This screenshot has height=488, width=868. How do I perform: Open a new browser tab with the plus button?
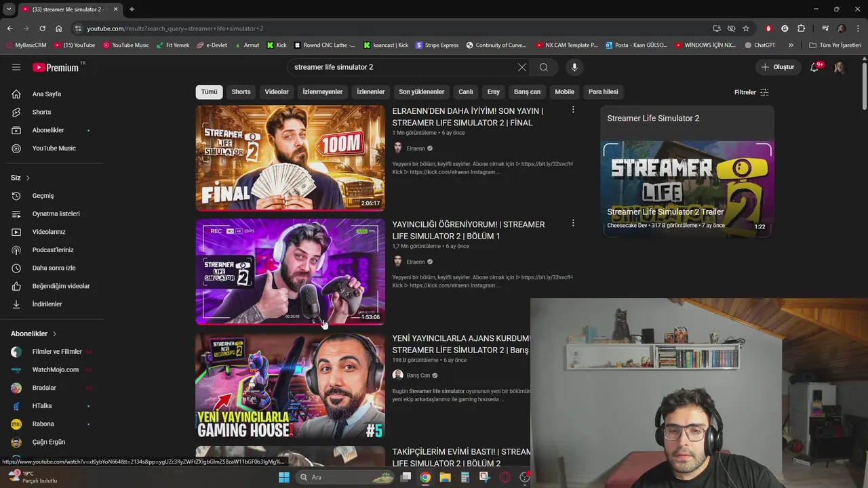(132, 9)
